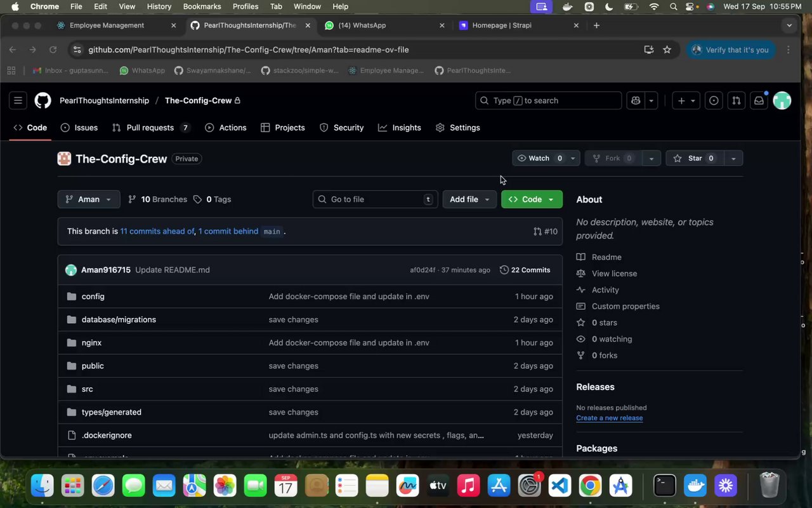Click Verify that it's you button
Viewport: 812px width, 508px height.
[730, 50]
